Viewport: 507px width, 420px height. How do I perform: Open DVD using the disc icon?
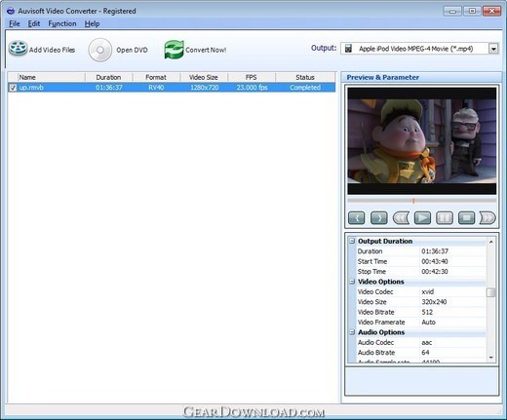(100, 50)
